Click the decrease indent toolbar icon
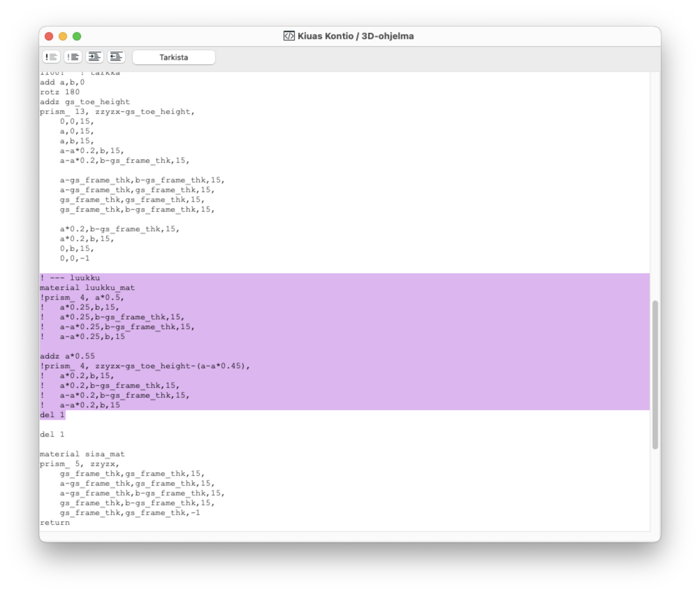 (116, 57)
